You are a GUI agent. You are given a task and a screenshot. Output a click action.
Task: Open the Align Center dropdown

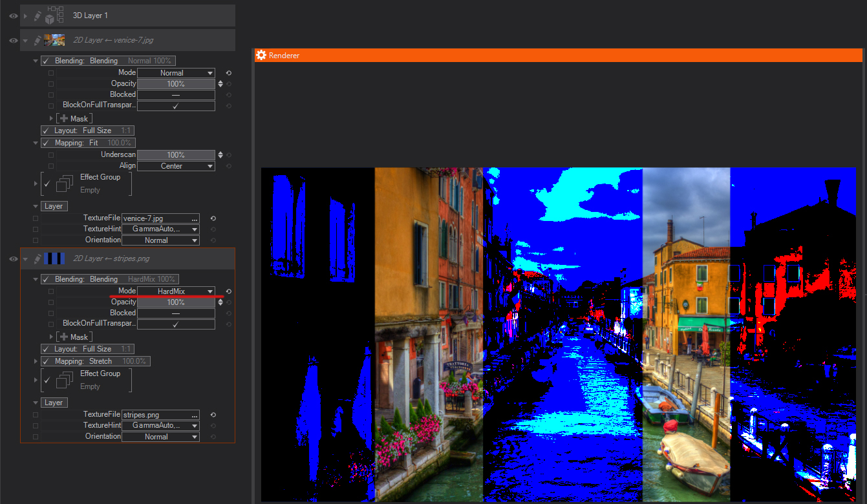176,166
